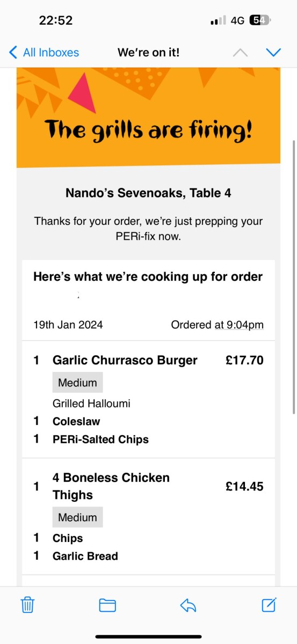Select the 'Ordered at 9:04pm' underlined text
This screenshot has width=297, height=644.
click(x=217, y=325)
